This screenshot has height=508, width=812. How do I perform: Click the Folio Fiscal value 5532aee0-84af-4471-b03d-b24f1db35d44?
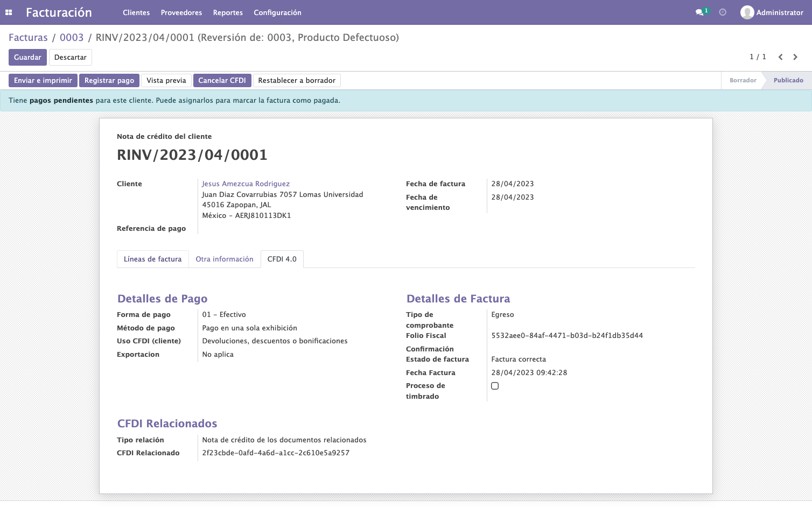[x=567, y=336]
